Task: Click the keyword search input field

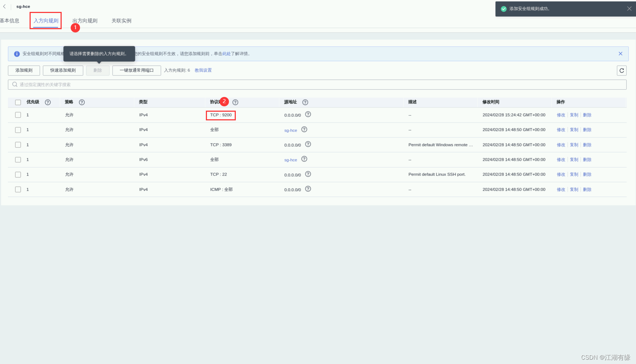Action: coord(317,85)
